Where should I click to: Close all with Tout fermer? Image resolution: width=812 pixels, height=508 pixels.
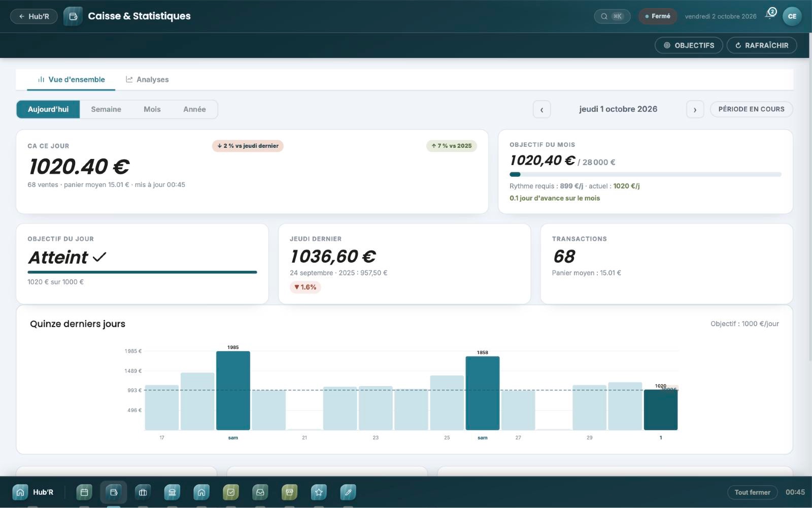coord(752,492)
